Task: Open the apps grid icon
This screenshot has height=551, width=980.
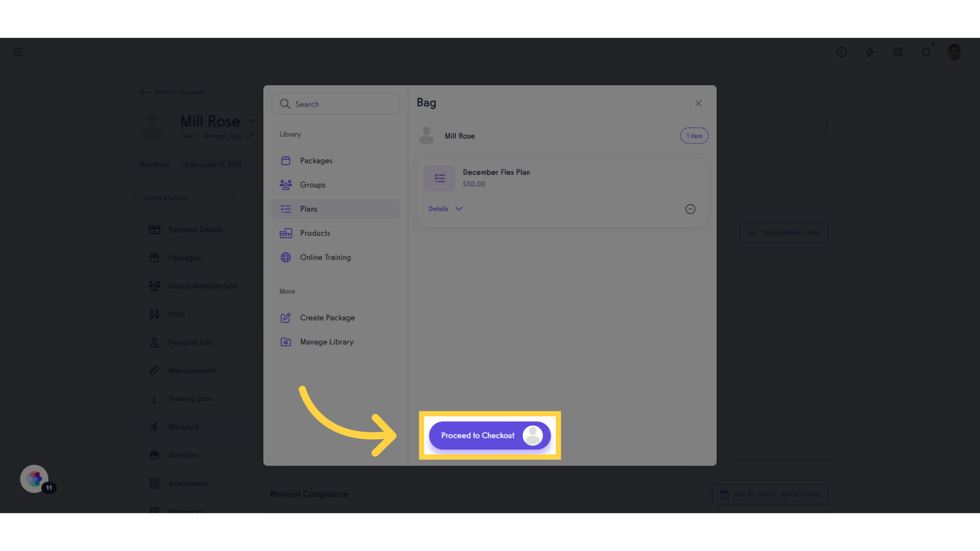Action: tap(898, 52)
